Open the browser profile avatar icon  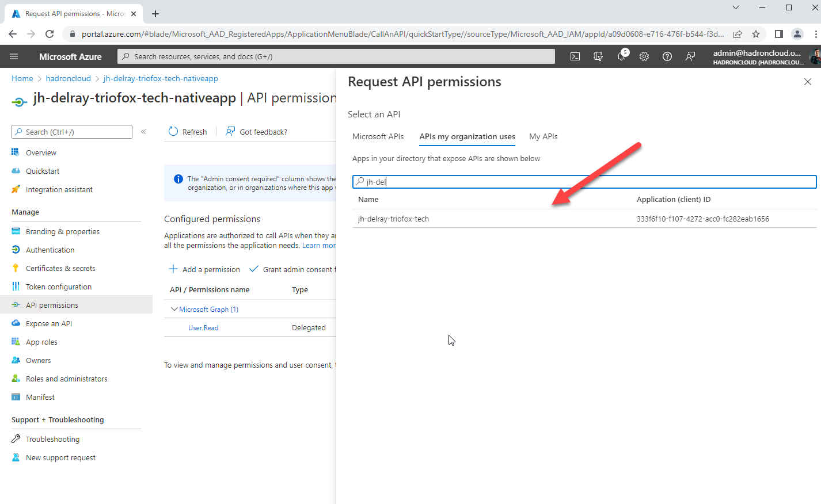(x=797, y=34)
